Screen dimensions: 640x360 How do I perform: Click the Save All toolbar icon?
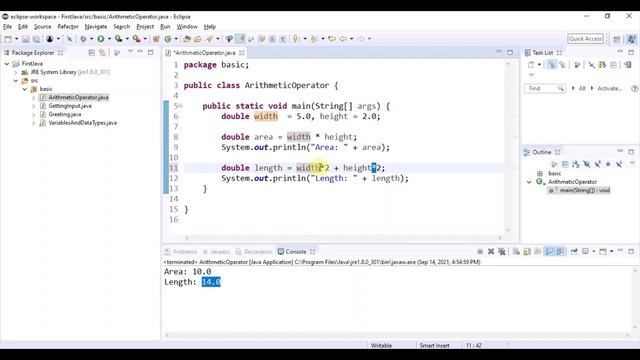[36, 39]
